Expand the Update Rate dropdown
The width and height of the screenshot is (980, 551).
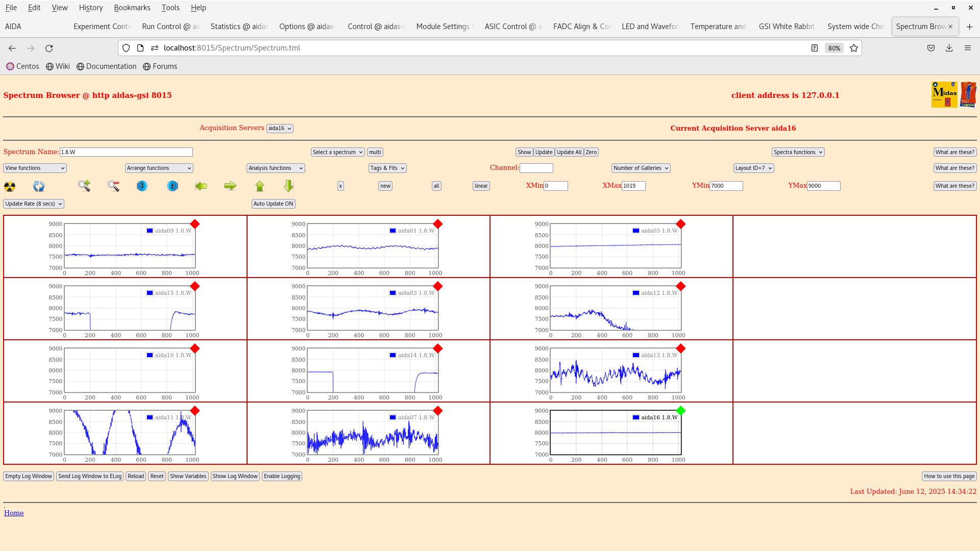pyautogui.click(x=34, y=204)
